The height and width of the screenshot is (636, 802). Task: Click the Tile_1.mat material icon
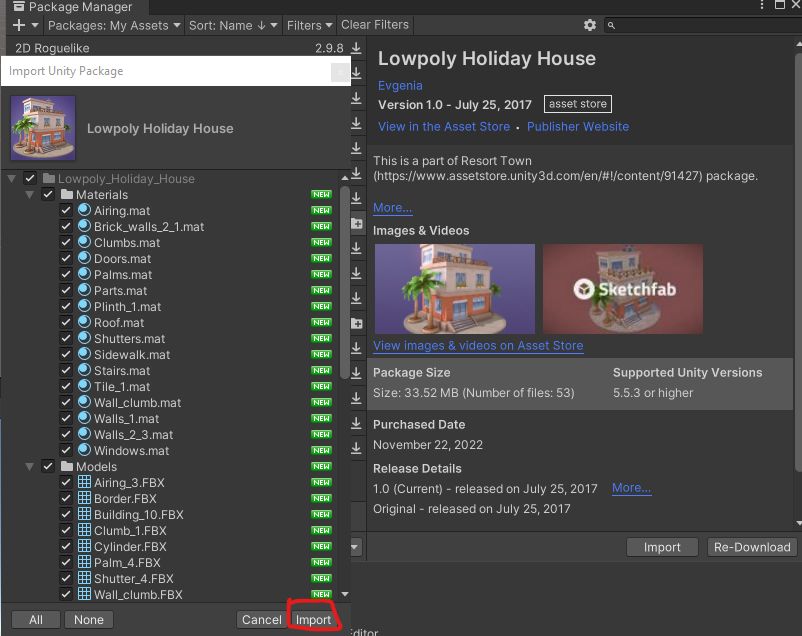click(84, 386)
